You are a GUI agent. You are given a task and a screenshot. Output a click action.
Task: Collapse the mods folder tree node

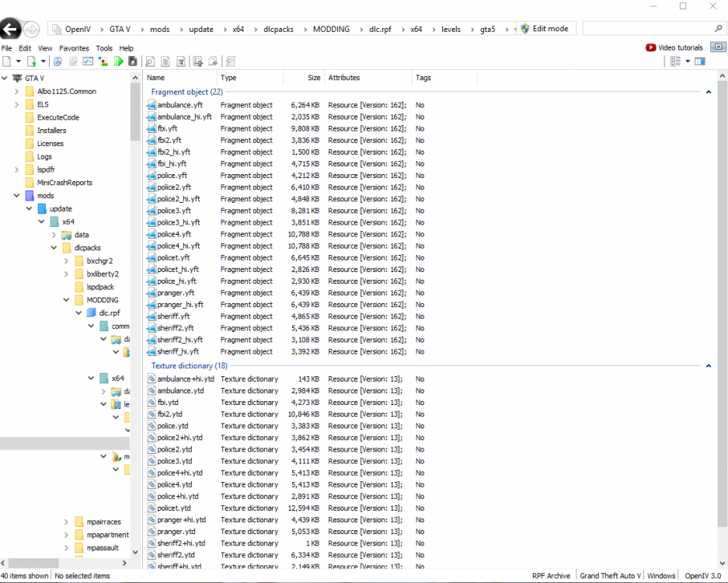tap(17, 196)
